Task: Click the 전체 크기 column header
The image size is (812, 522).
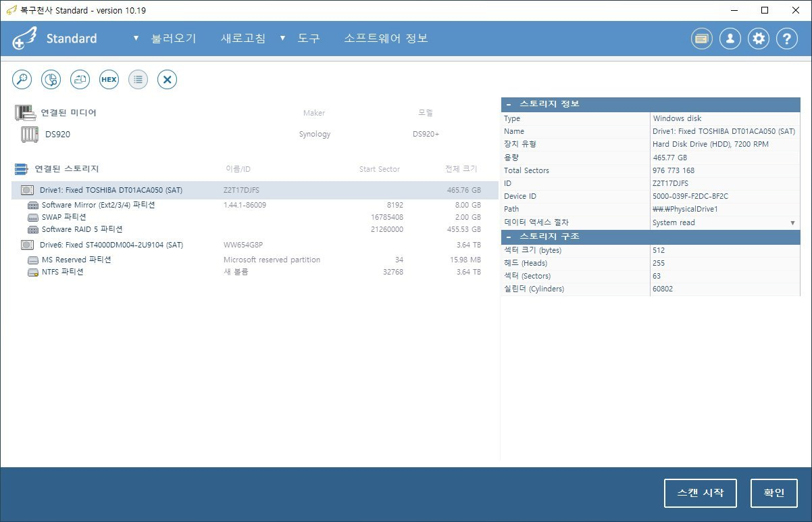Action: coord(461,169)
